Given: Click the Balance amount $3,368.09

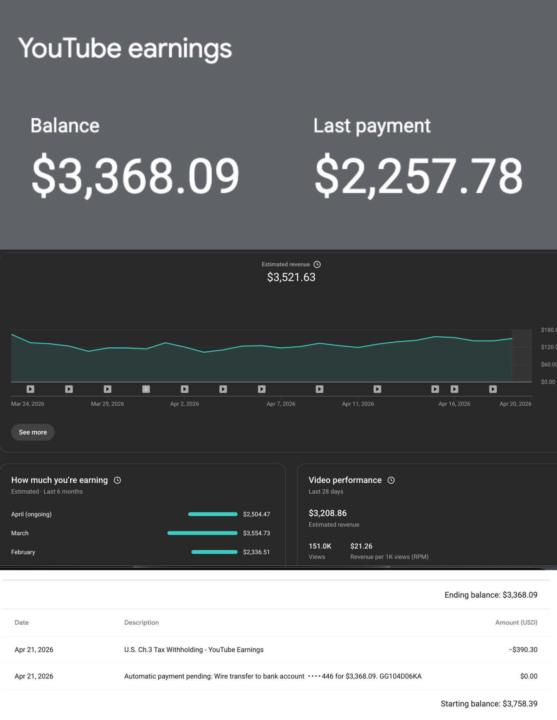Looking at the screenshot, I should (135, 175).
